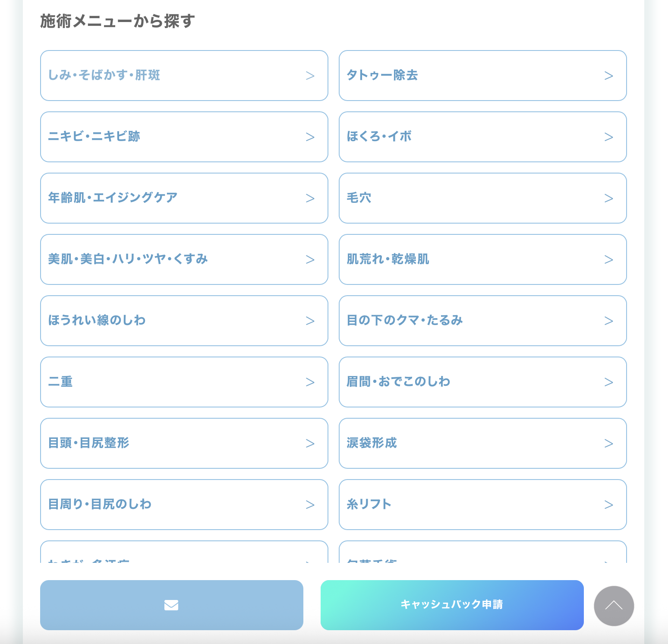Click the キャッシュバック申請 button
Screen dimensions: 668x644
point(452,605)
